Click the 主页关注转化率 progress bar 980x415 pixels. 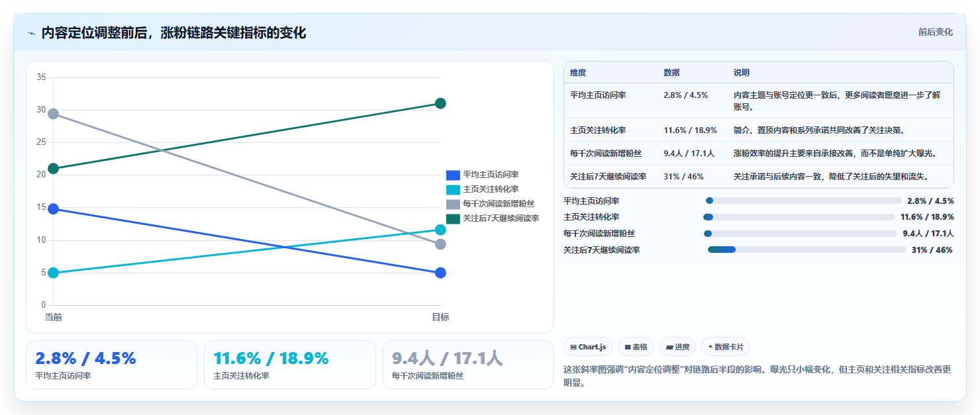(799, 217)
